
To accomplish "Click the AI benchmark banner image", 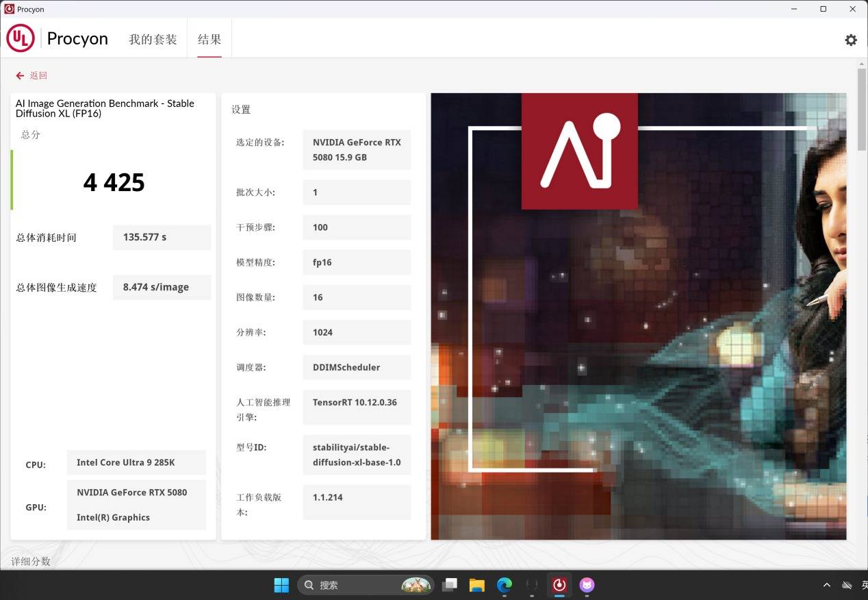I will [638, 316].
